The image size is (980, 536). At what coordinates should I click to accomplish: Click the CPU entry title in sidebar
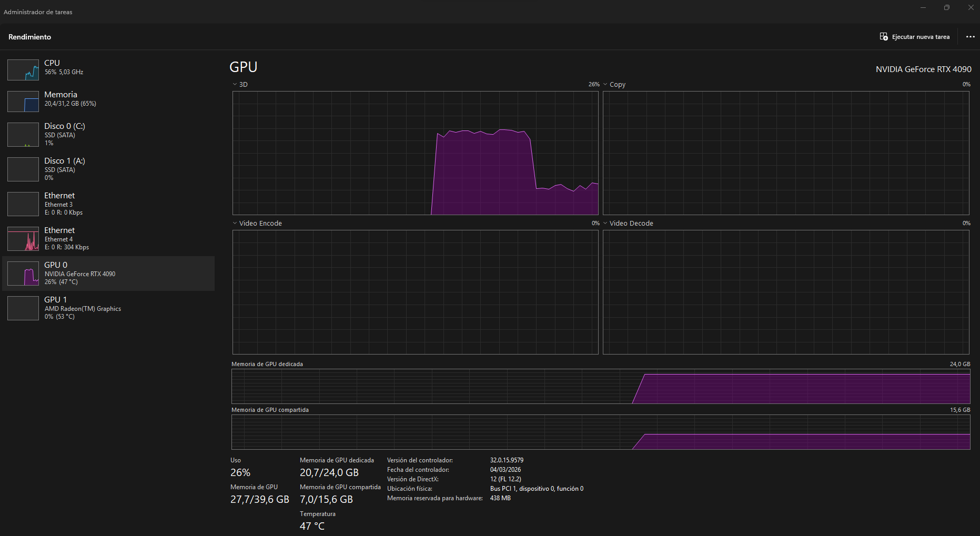52,63
